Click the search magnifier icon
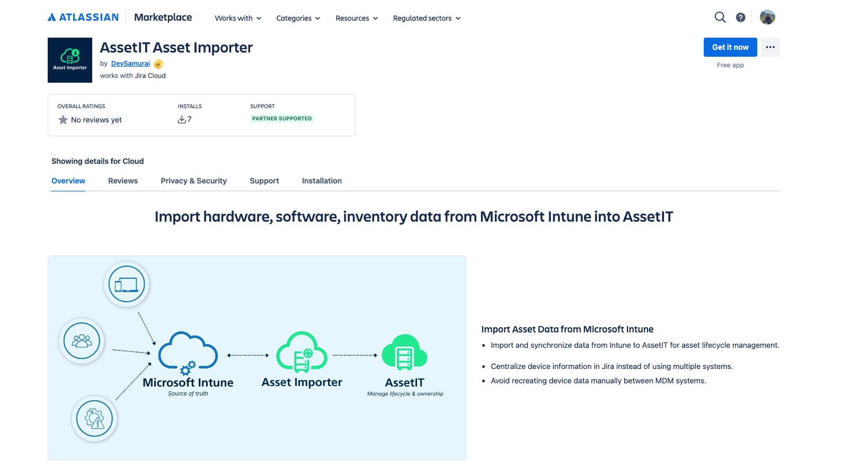The width and height of the screenshot is (868, 474). [720, 17]
